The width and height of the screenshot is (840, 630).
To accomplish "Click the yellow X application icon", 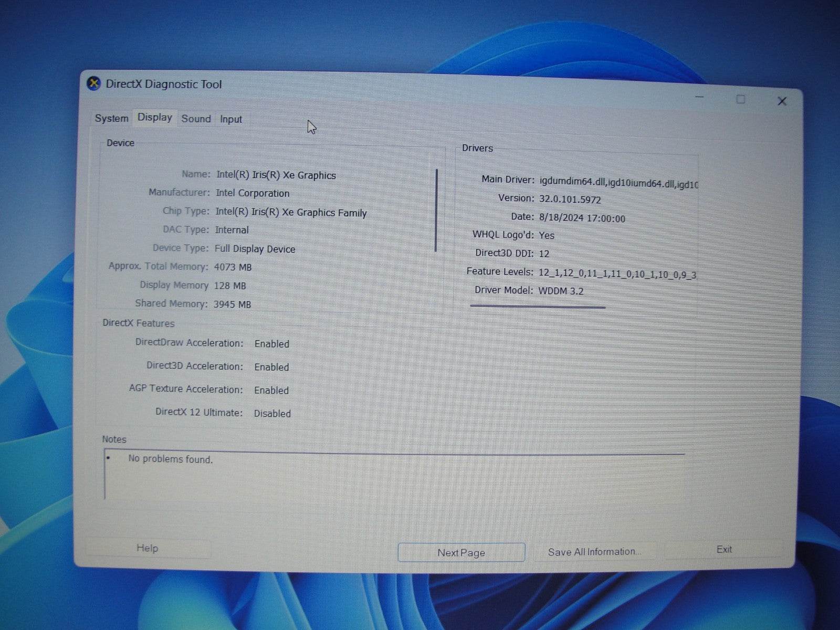I will pos(94,83).
